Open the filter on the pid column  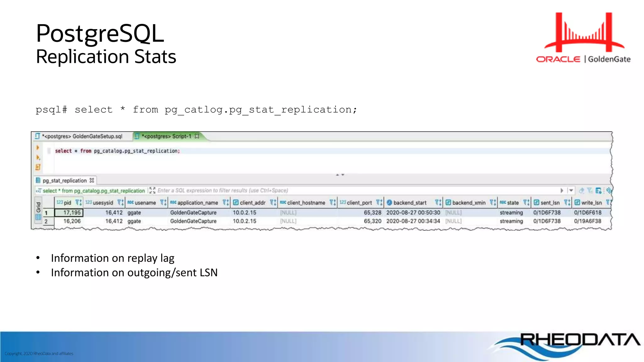(78, 203)
